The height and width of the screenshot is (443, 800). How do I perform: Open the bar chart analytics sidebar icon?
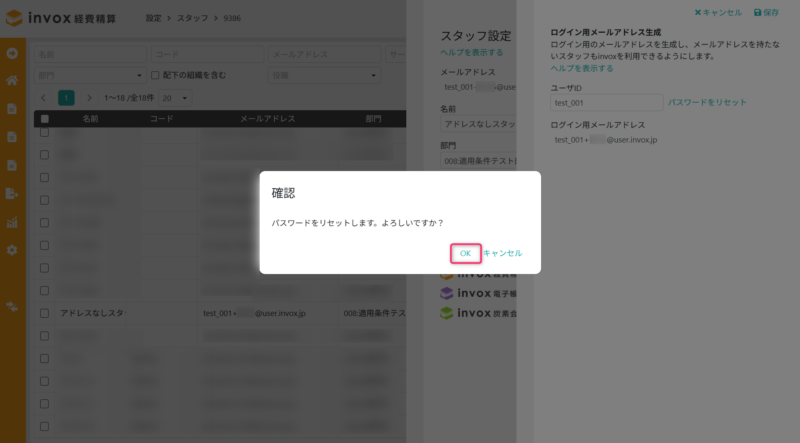click(12, 222)
